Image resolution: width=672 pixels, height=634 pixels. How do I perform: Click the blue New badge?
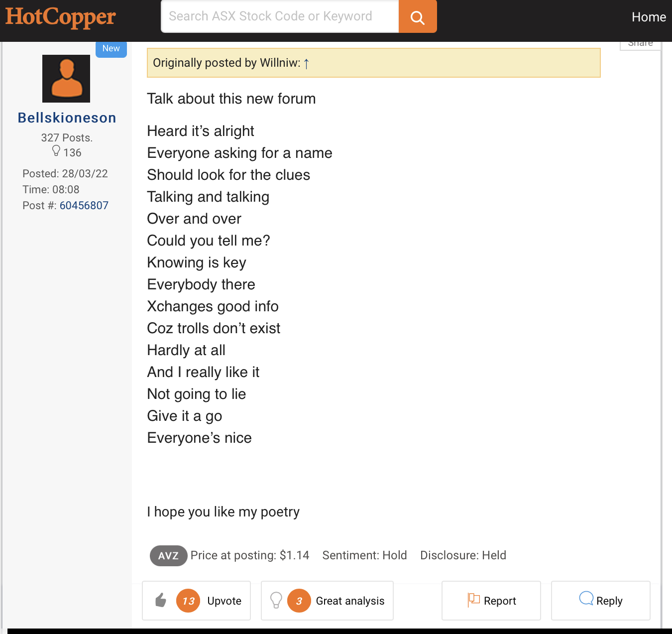111,49
